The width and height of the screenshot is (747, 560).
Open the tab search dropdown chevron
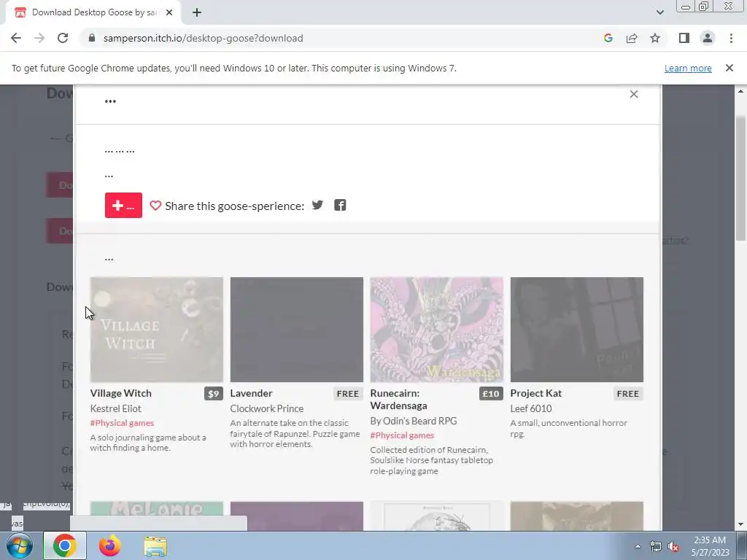click(x=659, y=12)
